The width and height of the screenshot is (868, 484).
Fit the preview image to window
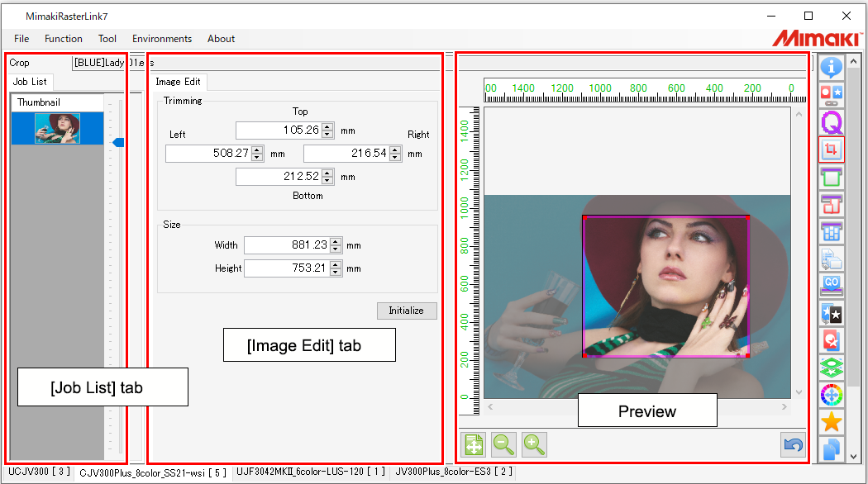click(473, 444)
